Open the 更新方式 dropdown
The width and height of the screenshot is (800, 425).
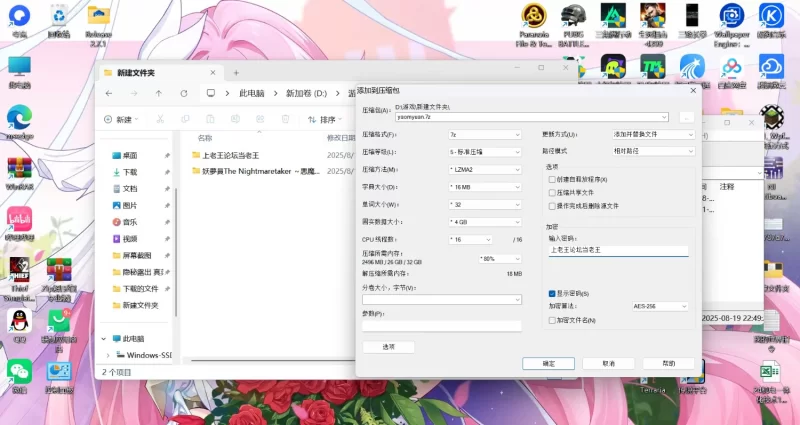(x=654, y=135)
